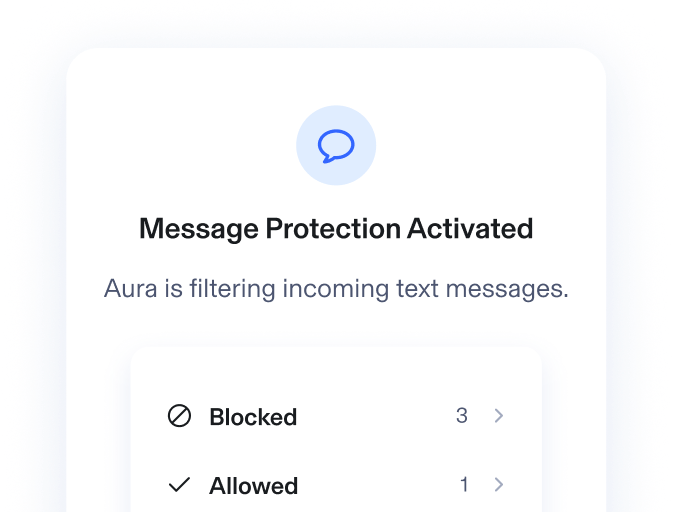Expand the Blocked messages chevron
Viewport: 673px width, 512px height.
tap(498, 415)
